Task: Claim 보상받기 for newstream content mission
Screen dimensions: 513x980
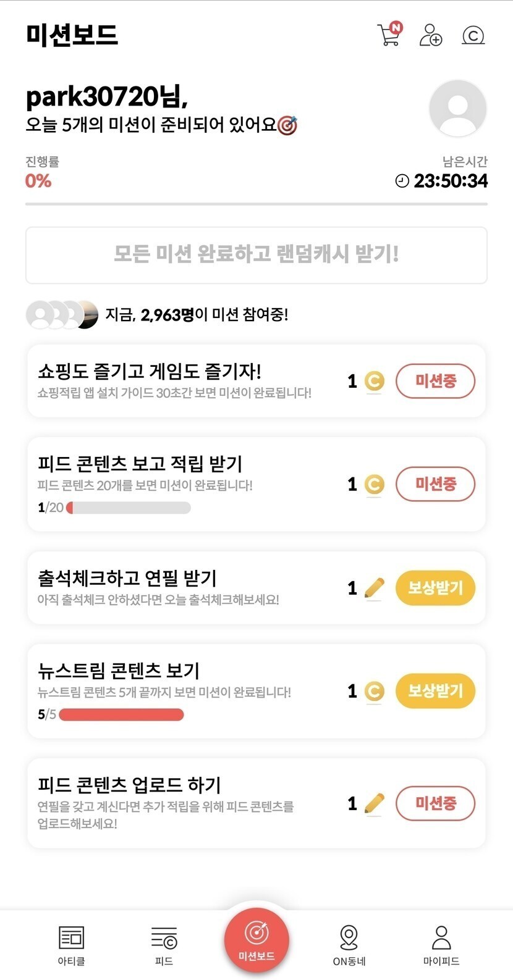Action: point(435,691)
